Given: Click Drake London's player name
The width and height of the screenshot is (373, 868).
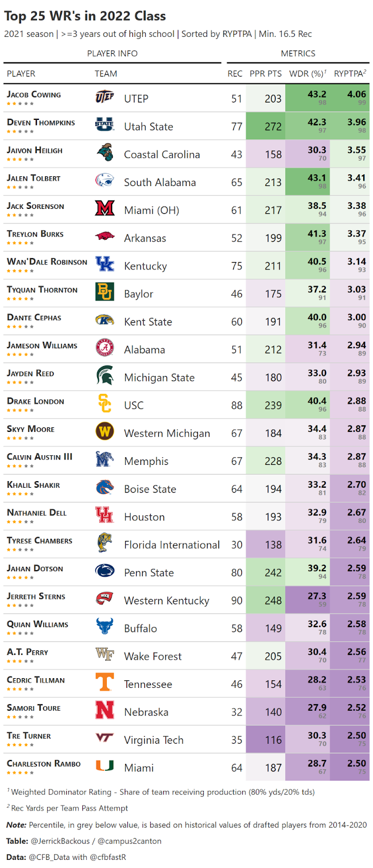Looking at the screenshot, I should tap(35, 401).
